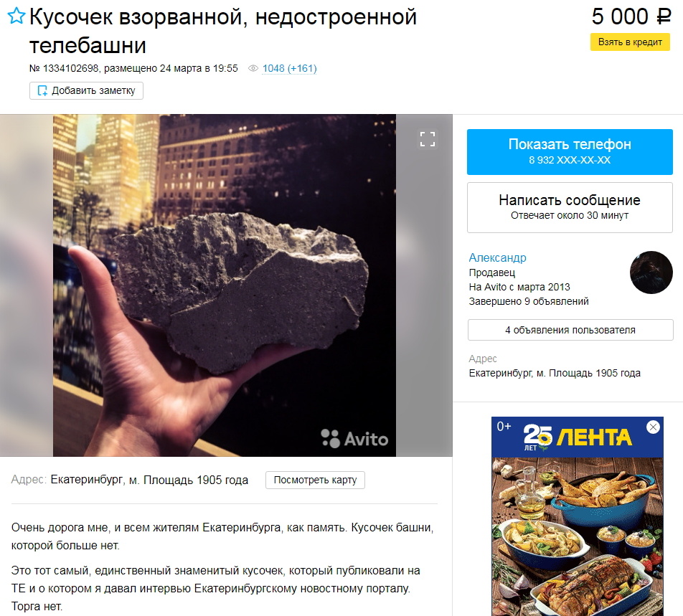Add listing to favorites with star icon
This screenshot has width=683, height=616.
[17, 16]
